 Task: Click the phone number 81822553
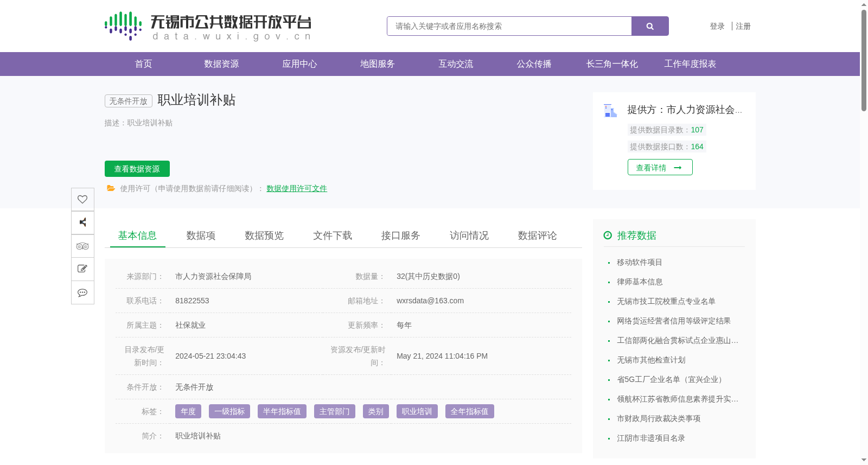(x=192, y=301)
